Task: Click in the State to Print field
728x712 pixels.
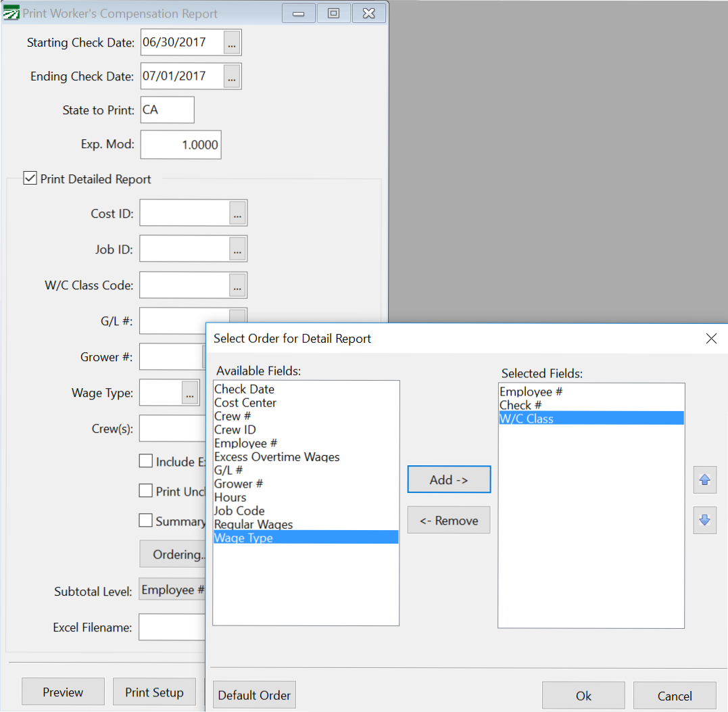Action: click(x=167, y=110)
